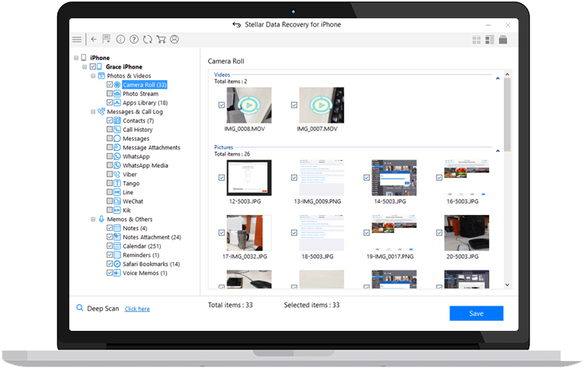Click the WhatsApp icon
Screen dimensions: 588x372
pos(117,156)
